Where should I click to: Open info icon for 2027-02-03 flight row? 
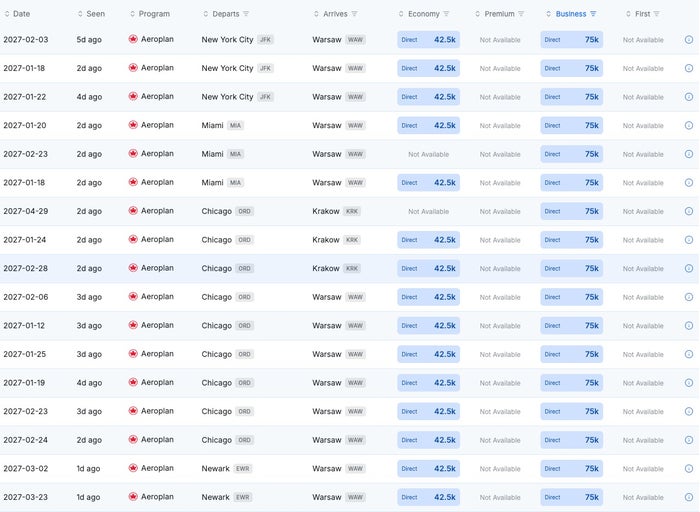(688, 40)
